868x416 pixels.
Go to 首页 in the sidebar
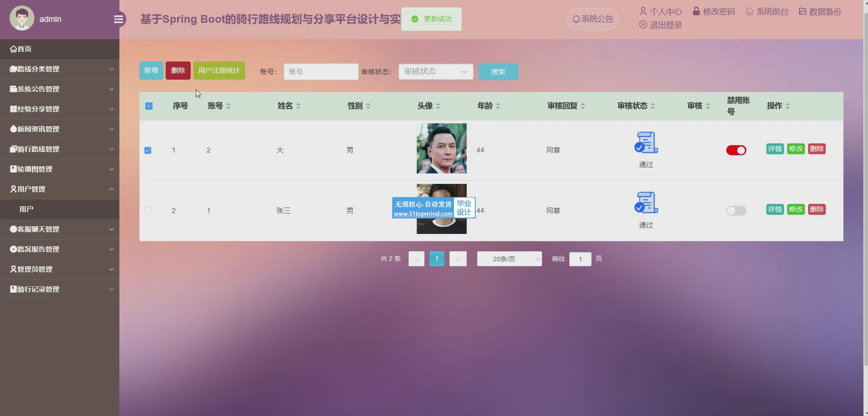coord(59,49)
